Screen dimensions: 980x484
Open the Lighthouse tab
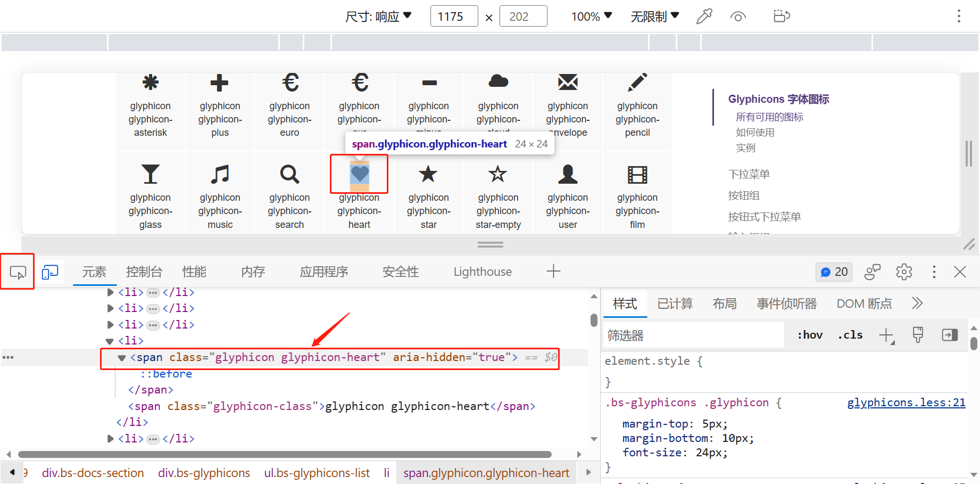(483, 272)
